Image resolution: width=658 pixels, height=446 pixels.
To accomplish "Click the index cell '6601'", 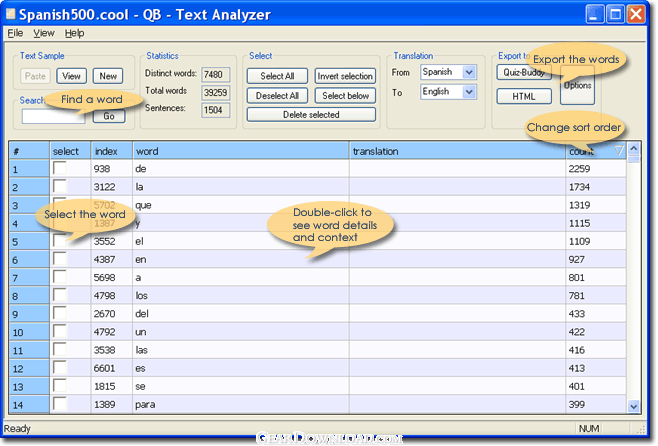I will (x=112, y=368).
